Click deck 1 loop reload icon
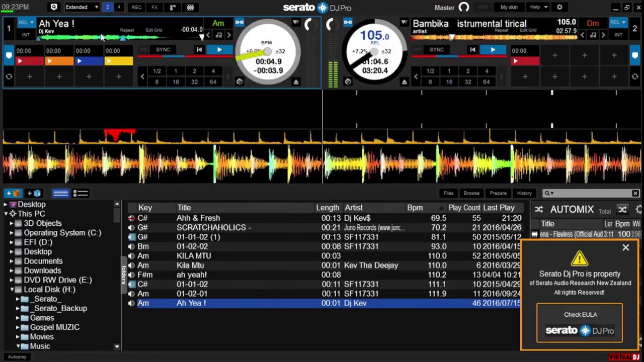Image resolution: width=644 pixels, height=362 pixels. [x=9, y=76]
